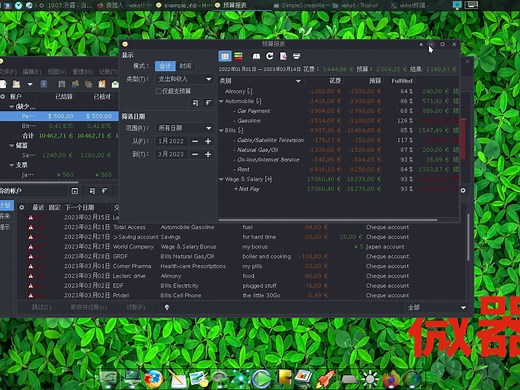Open the 编辑(E) menu
The width and height of the screenshot is (520, 390).
tap(32, 72)
